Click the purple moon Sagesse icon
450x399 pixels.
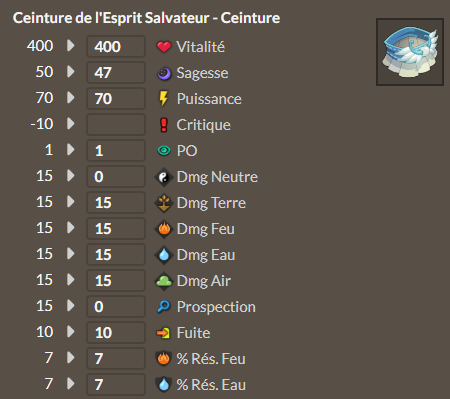click(164, 73)
